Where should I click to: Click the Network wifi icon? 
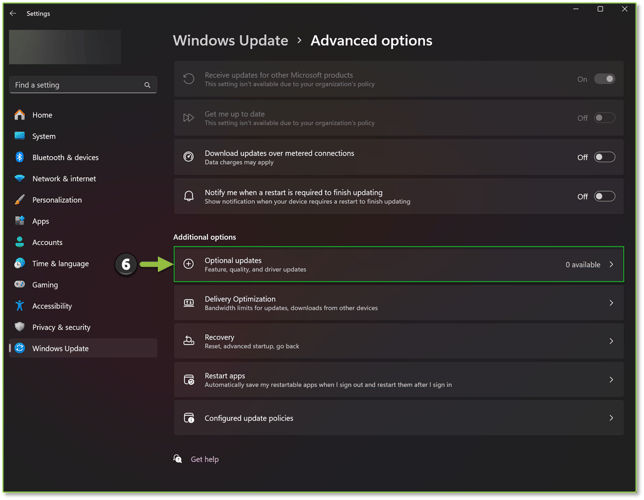[20, 178]
